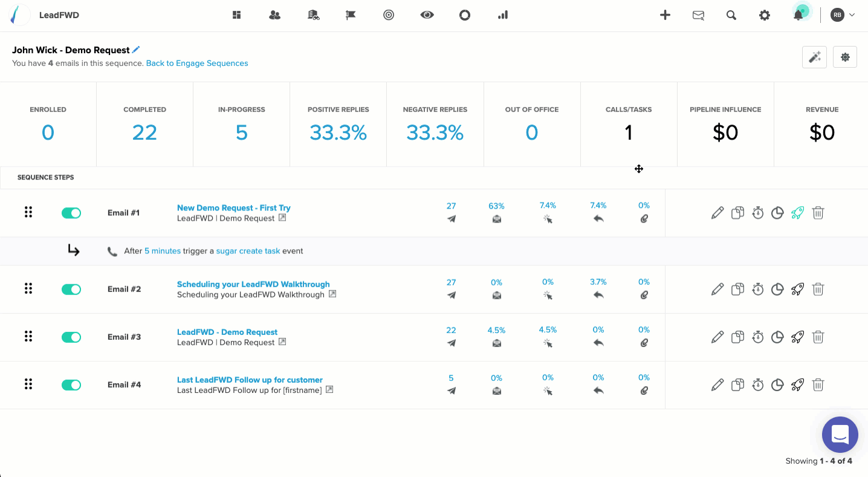Open the bar chart reports icon
The width and height of the screenshot is (868, 477).
coord(503,15)
